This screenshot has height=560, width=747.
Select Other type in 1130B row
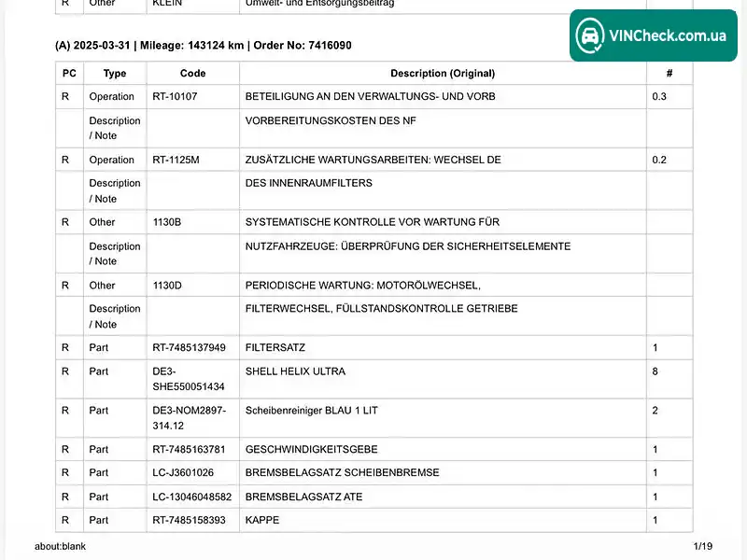pyautogui.click(x=102, y=222)
